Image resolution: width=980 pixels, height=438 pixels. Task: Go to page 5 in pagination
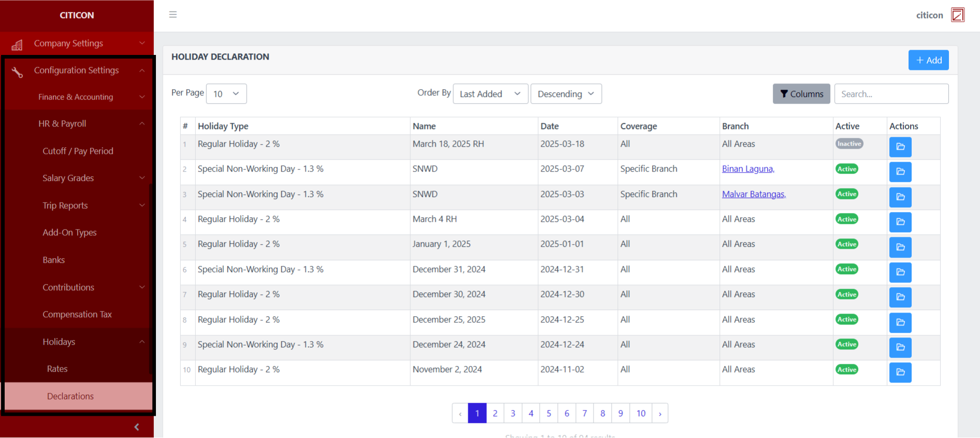(549, 413)
